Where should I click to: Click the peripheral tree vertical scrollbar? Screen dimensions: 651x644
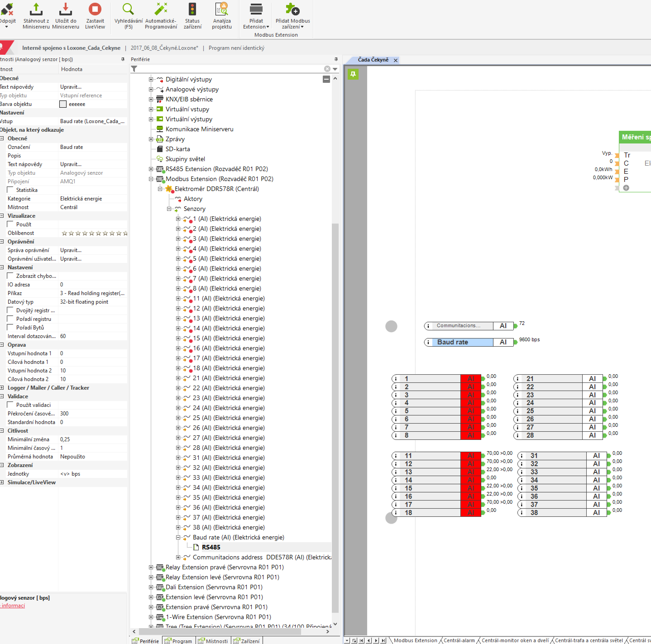[335, 418]
